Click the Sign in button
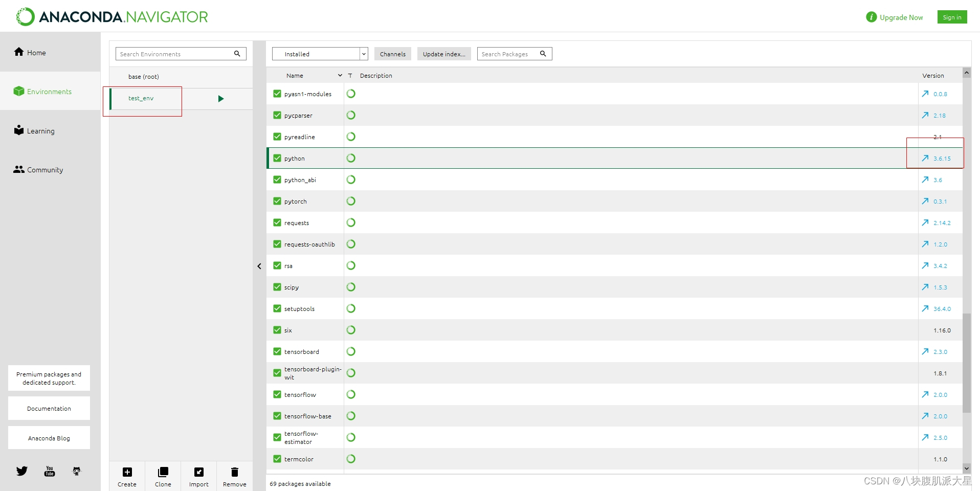This screenshot has height=491, width=980. [952, 17]
